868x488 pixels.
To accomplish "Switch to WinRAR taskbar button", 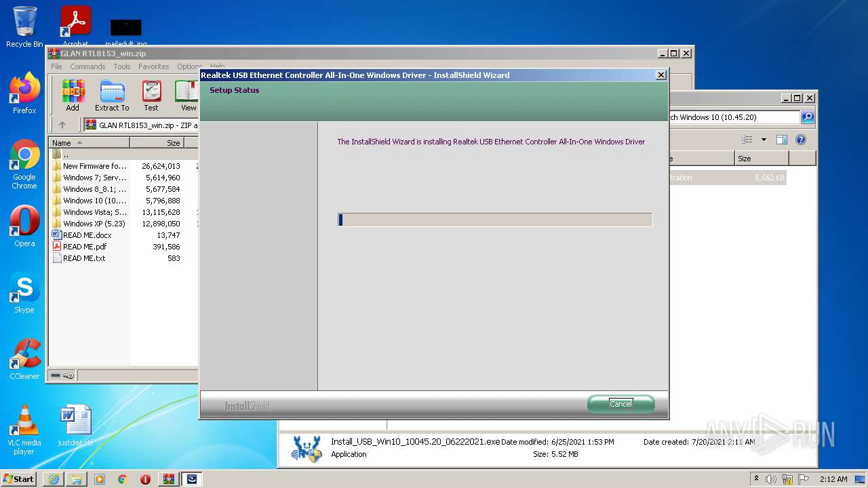I will coord(169,479).
